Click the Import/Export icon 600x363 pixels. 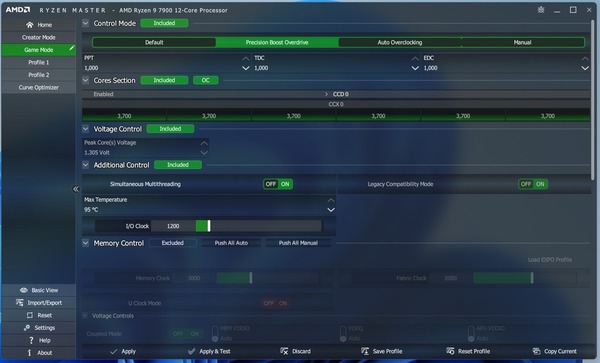coord(20,303)
